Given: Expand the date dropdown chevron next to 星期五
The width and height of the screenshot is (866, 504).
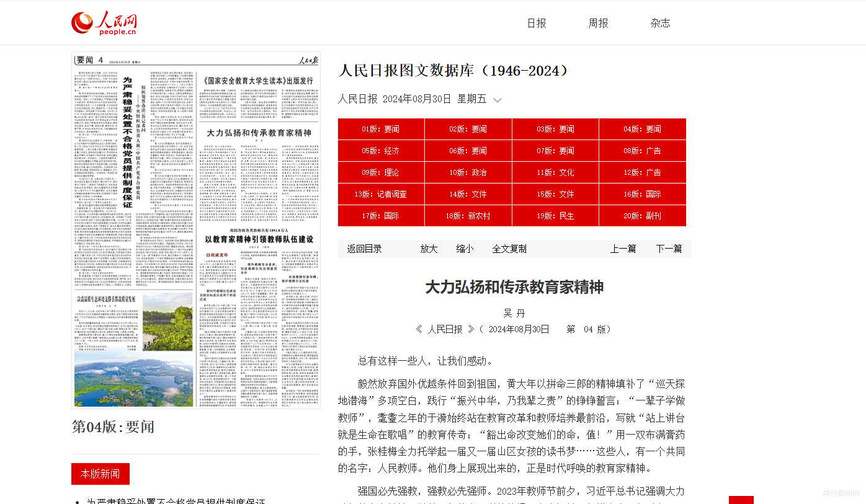Looking at the screenshot, I should click(498, 100).
